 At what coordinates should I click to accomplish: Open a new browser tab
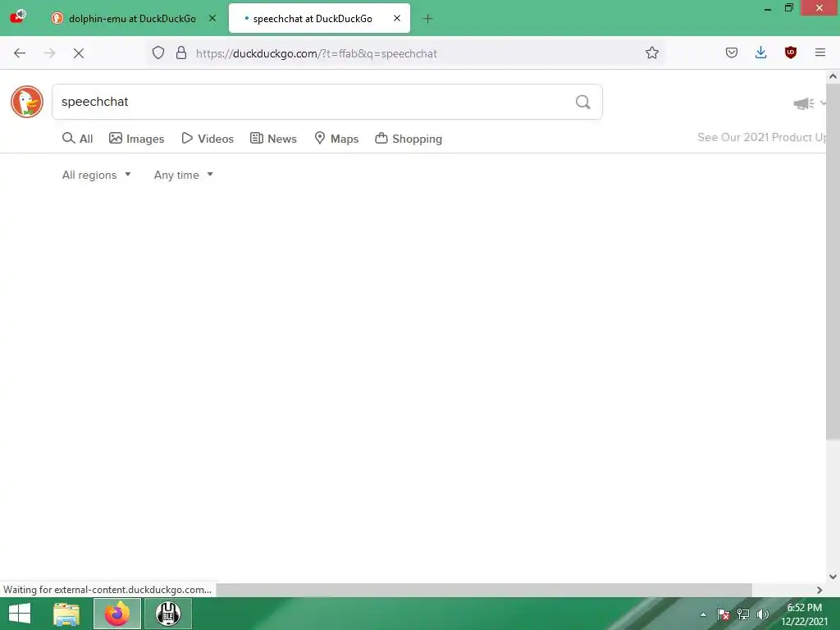427,19
